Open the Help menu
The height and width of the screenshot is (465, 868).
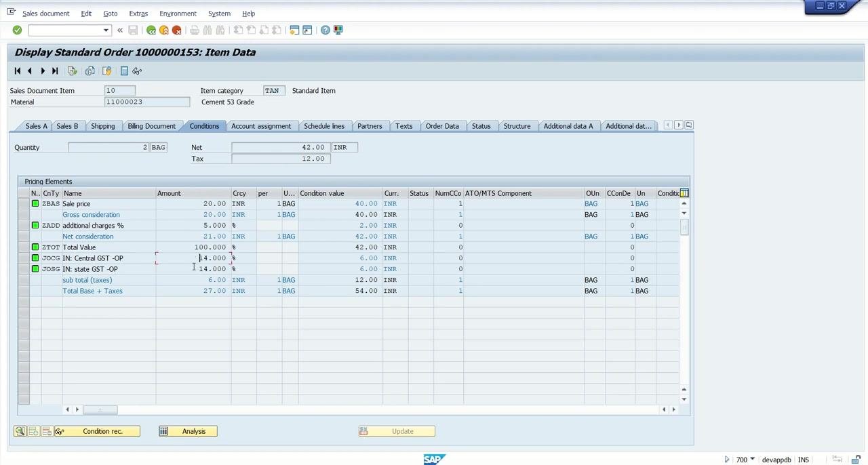coord(248,14)
